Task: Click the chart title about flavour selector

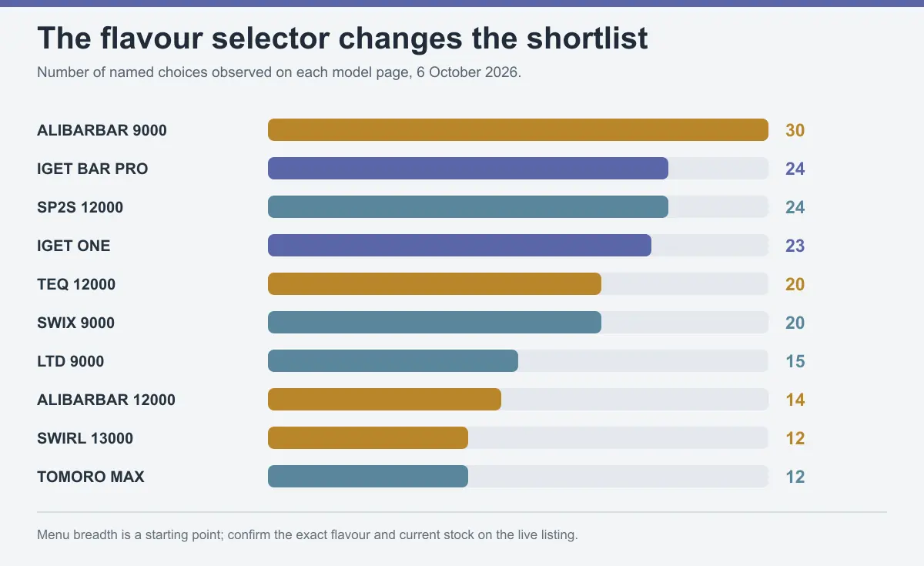Action: tap(343, 38)
